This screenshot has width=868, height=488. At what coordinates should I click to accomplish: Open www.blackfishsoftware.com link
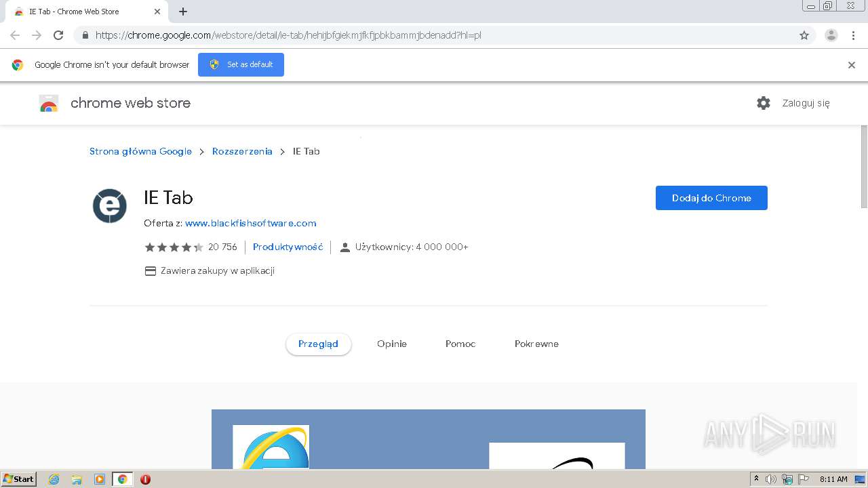pos(250,223)
